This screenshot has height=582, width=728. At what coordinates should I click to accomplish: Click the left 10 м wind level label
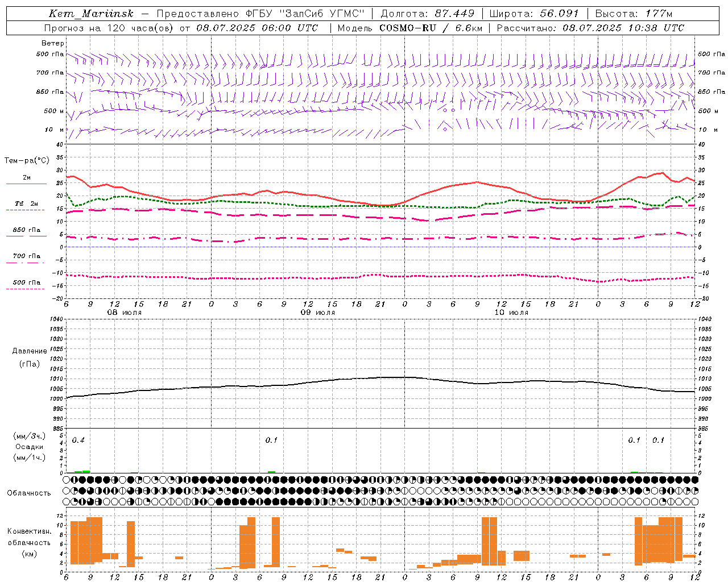(55, 130)
